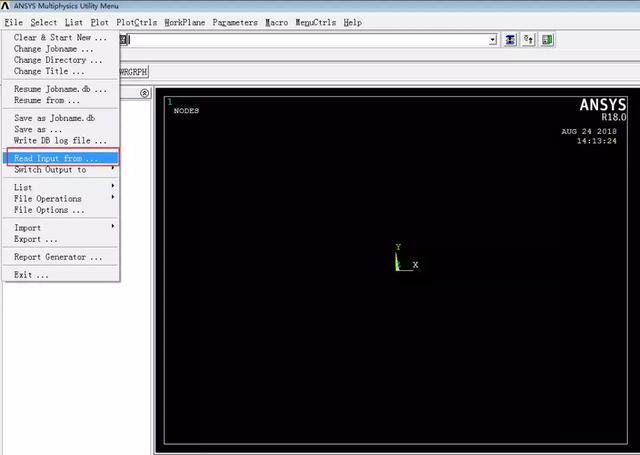Open the command input history dropdown arrow

(493, 40)
